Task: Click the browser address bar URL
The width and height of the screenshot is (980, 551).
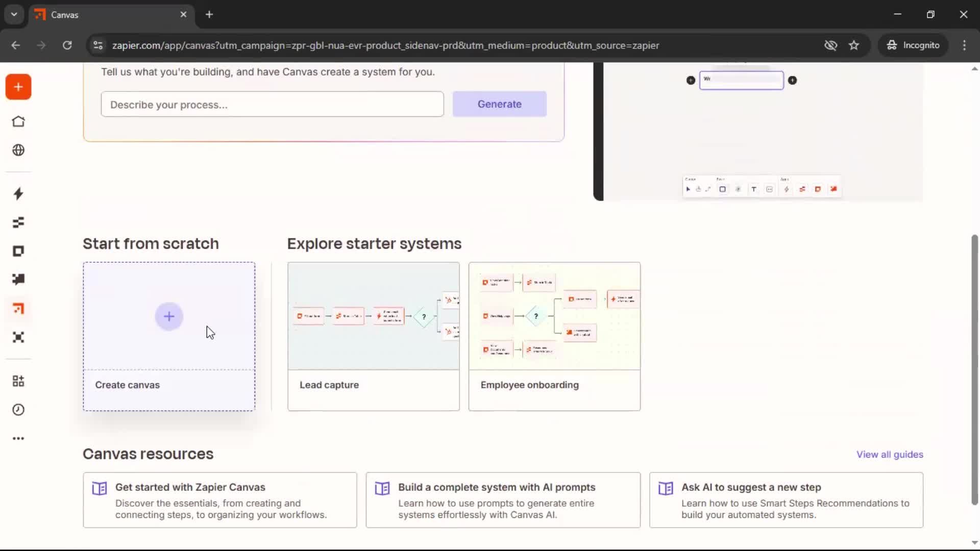Action: tap(385, 45)
